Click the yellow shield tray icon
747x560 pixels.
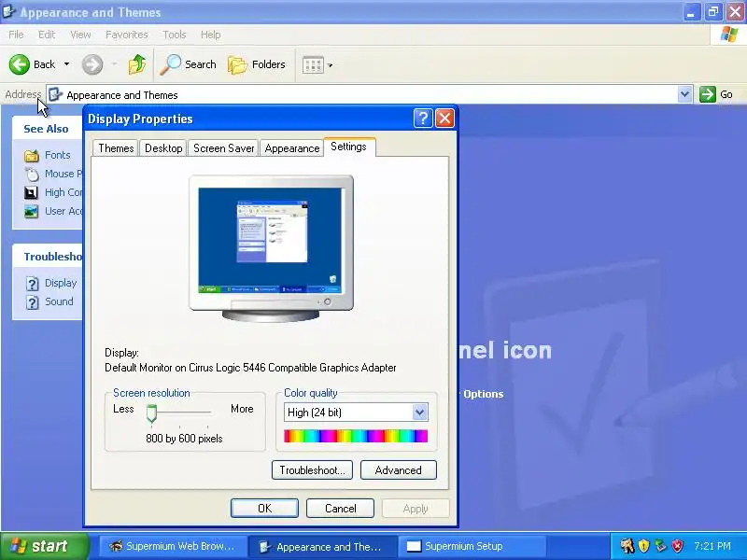[x=643, y=546]
